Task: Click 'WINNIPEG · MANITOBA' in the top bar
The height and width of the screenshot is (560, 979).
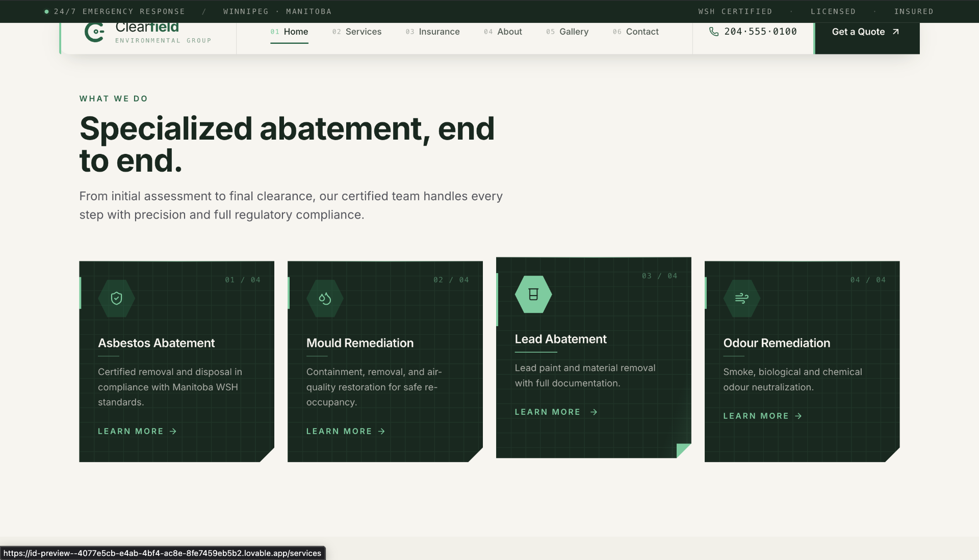Action: (277, 11)
